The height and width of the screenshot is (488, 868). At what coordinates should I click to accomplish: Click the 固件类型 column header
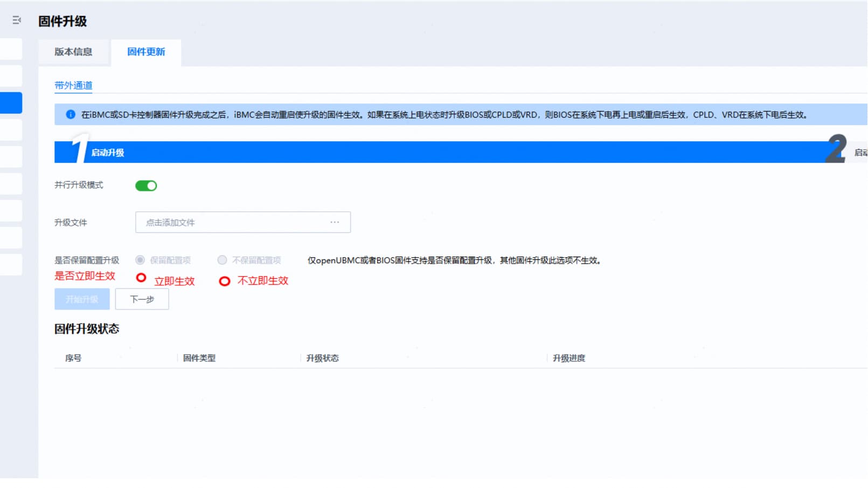coord(199,358)
